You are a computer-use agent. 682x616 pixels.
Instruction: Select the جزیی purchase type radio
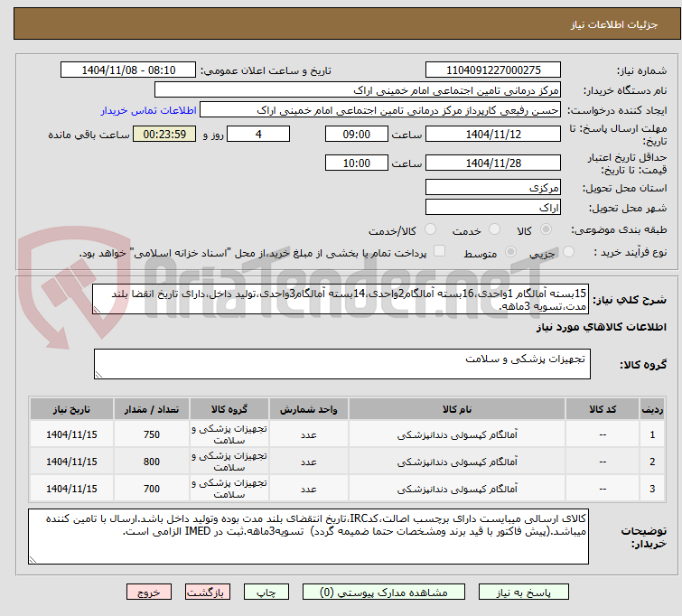(568, 251)
